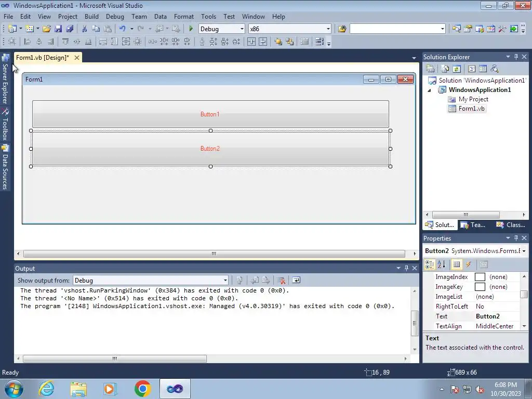Collapse the WindowsApplication1 project node
The image size is (532, 399).
click(x=429, y=90)
